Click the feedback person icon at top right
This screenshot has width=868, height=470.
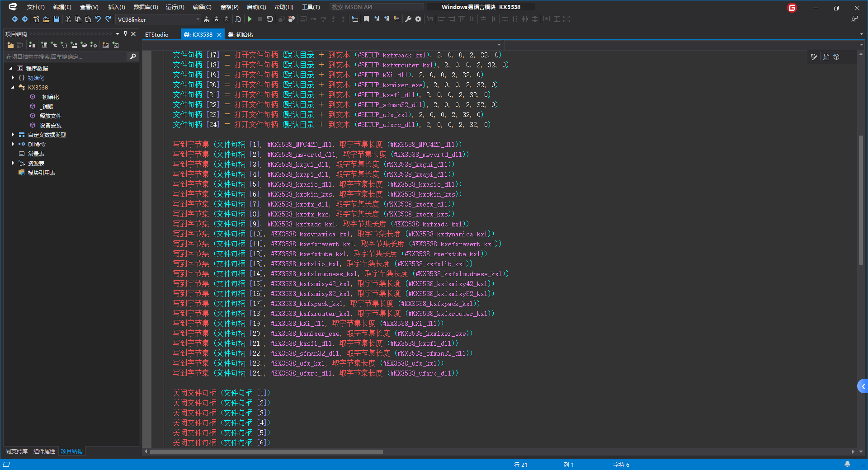point(854,19)
